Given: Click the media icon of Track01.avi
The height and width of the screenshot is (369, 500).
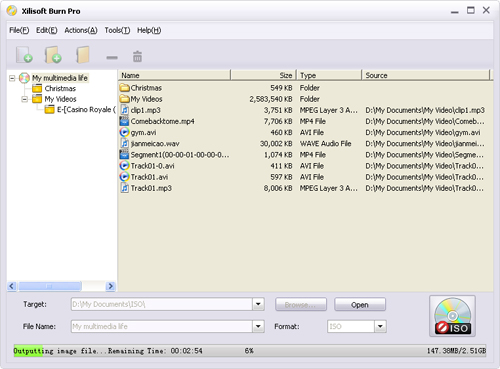Looking at the screenshot, I should (124, 177).
